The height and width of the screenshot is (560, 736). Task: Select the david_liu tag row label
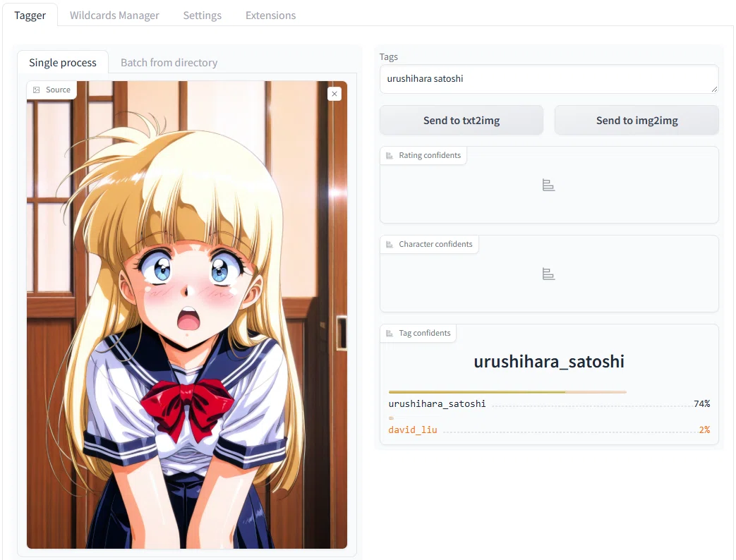click(x=413, y=430)
